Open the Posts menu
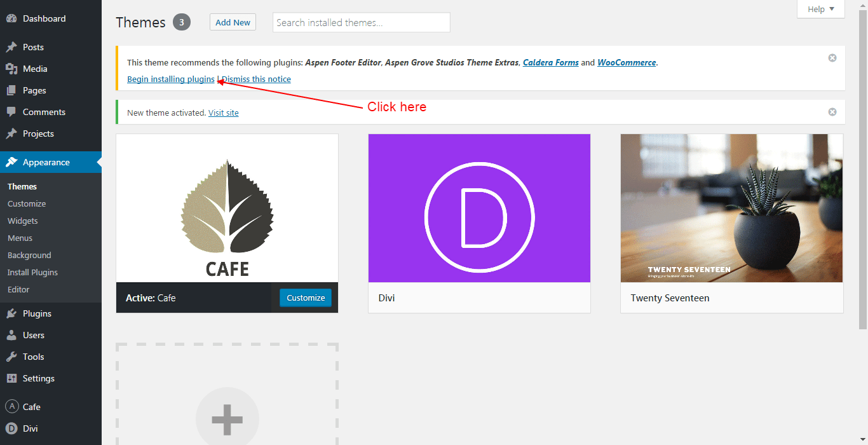 (x=51, y=47)
